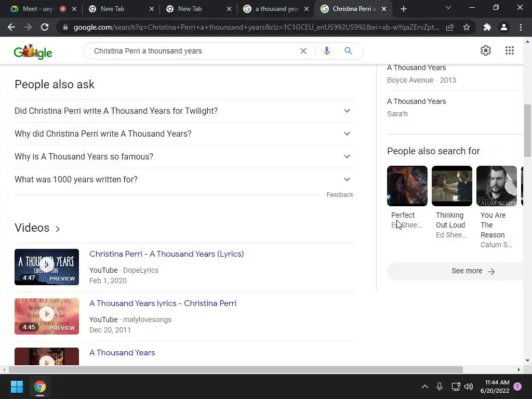The image size is (532, 399).
Task: Open Windows Start menu
Action: pos(17,387)
